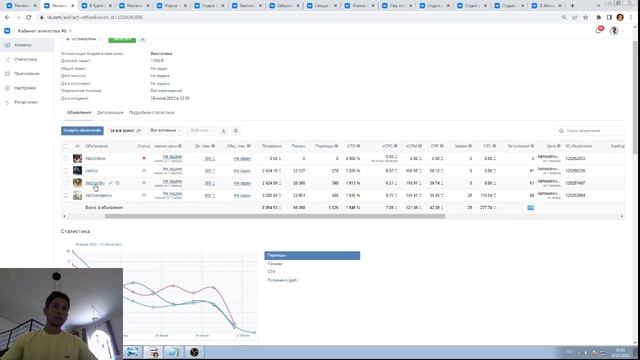Sort the table by the Потрачено column header

click(271, 146)
